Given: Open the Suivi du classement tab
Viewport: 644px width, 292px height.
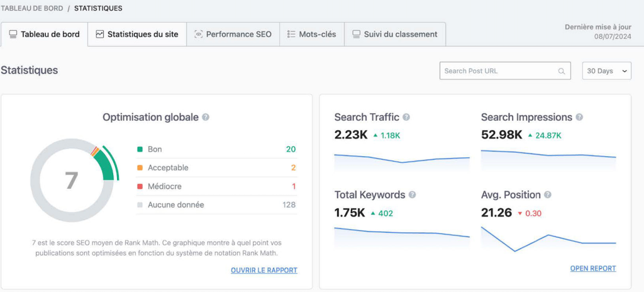Looking at the screenshot, I should click(x=394, y=34).
